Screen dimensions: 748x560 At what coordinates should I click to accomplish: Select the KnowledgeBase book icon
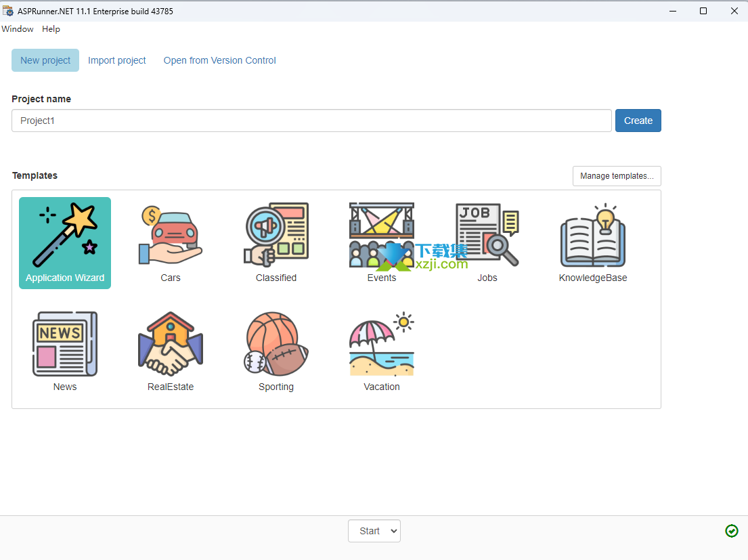[593, 236]
